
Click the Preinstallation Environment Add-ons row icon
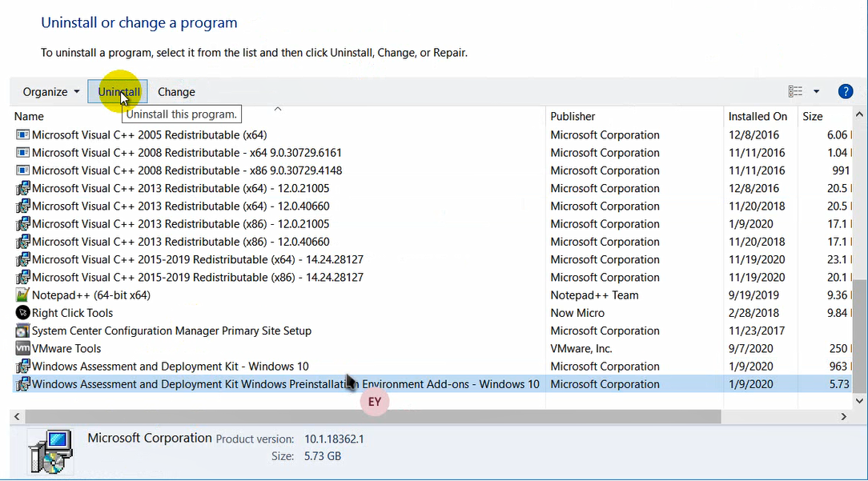[22, 383]
